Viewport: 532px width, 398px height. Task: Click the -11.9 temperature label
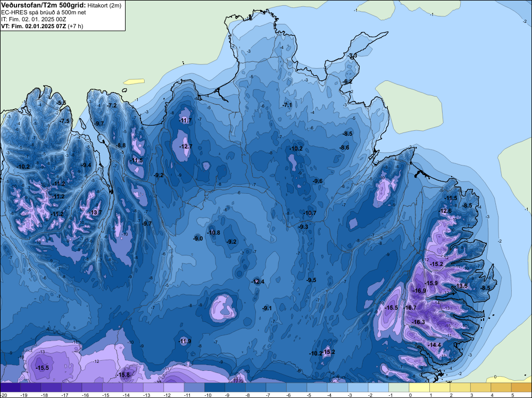pos(185,342)
